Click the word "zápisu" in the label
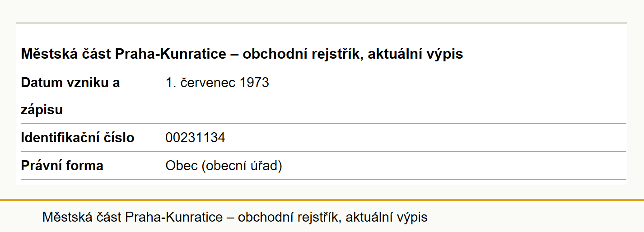The image size is (644, 232). [x=42, y=110]
